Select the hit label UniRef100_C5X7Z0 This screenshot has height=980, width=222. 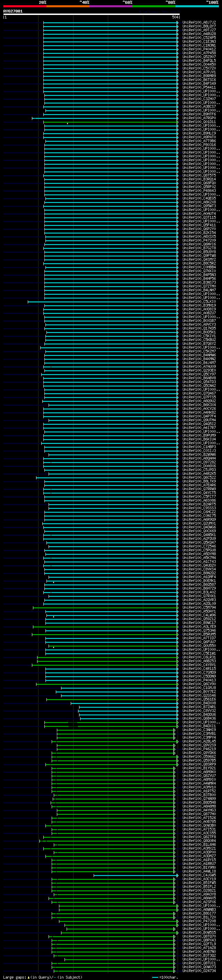coord(199,68)
